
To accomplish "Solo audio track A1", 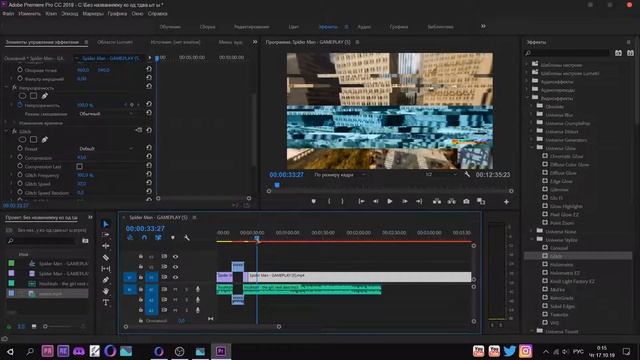I will (187, 289).
